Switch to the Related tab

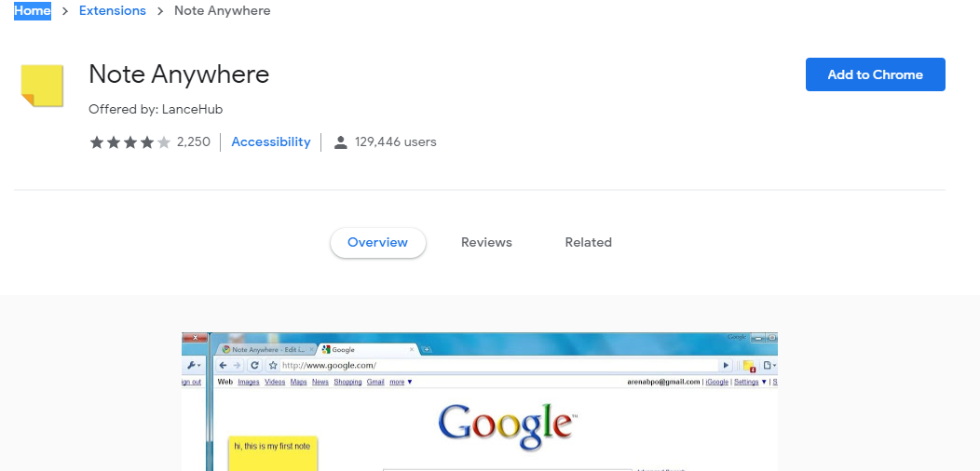588,242
